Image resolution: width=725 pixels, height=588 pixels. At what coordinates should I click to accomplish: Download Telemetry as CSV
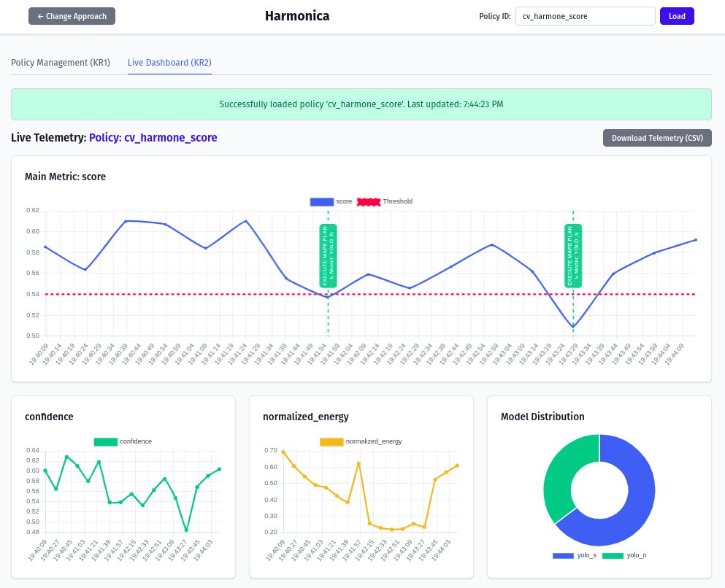[656, 138]
